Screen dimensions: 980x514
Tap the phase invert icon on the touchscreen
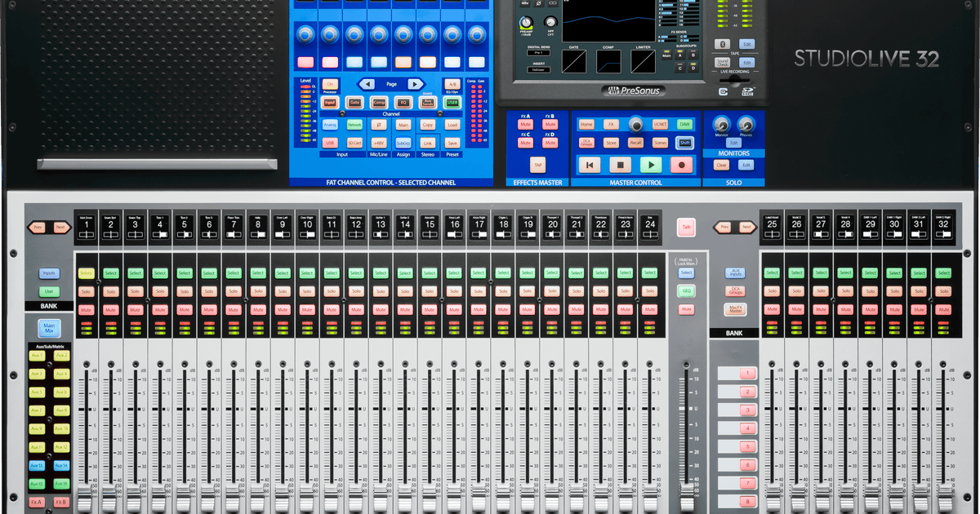[x=539, y=4]
